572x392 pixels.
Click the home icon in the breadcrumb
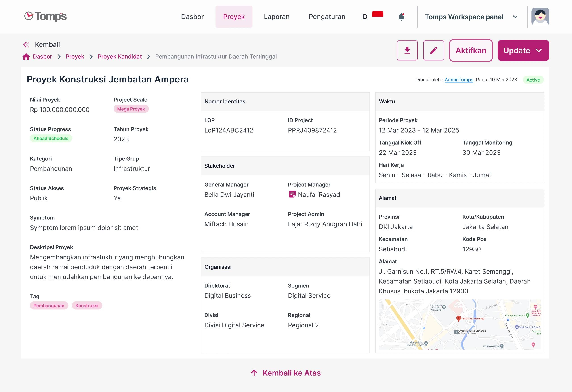pos(26,56)
